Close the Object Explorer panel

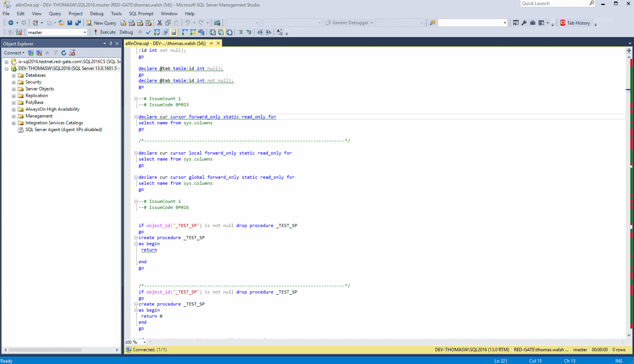(117, 43)
